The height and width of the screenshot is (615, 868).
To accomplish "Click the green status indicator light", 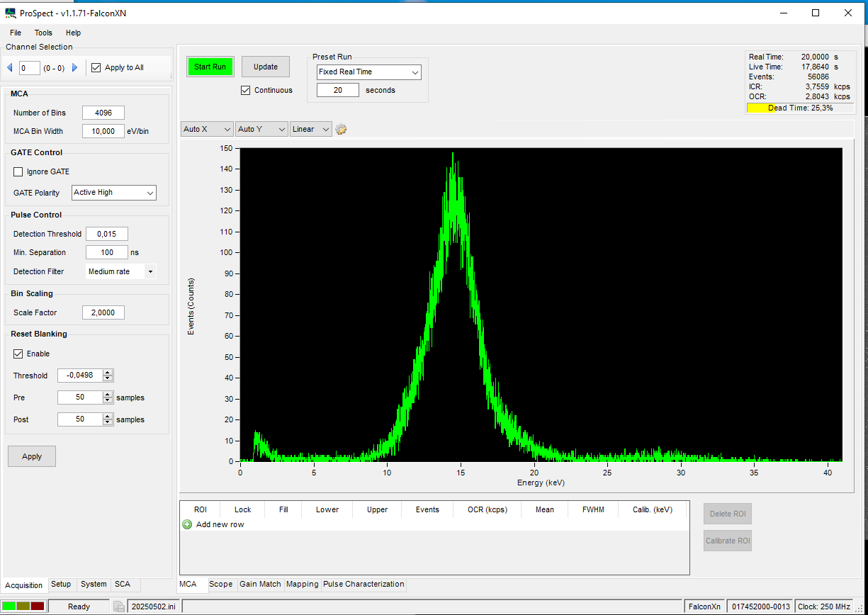I will click(9, 606).
